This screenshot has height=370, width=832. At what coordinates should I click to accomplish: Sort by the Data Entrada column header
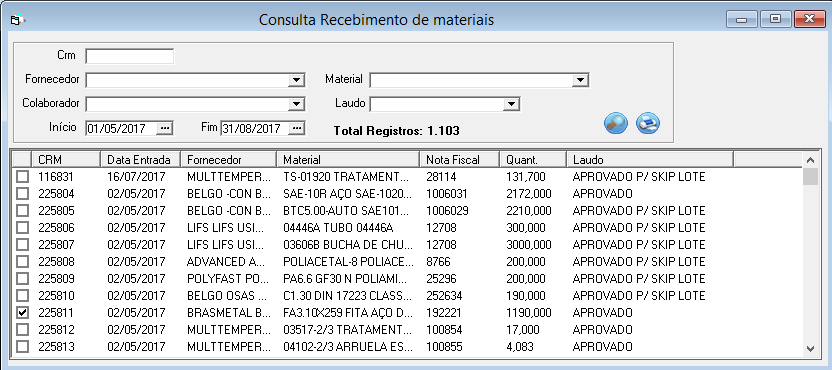coord(140,159)
